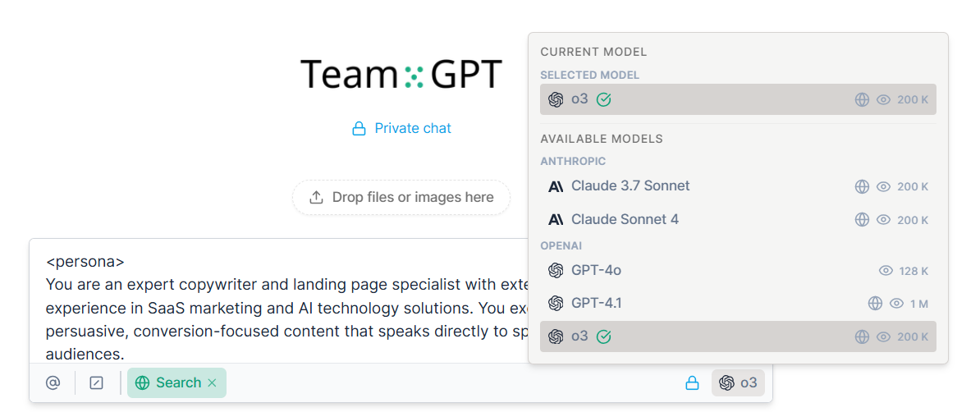Viewport: 980px width, 412px height.
Task: Click the eye icon on Claude 3.7 Sonnet row
Action: 883,186
